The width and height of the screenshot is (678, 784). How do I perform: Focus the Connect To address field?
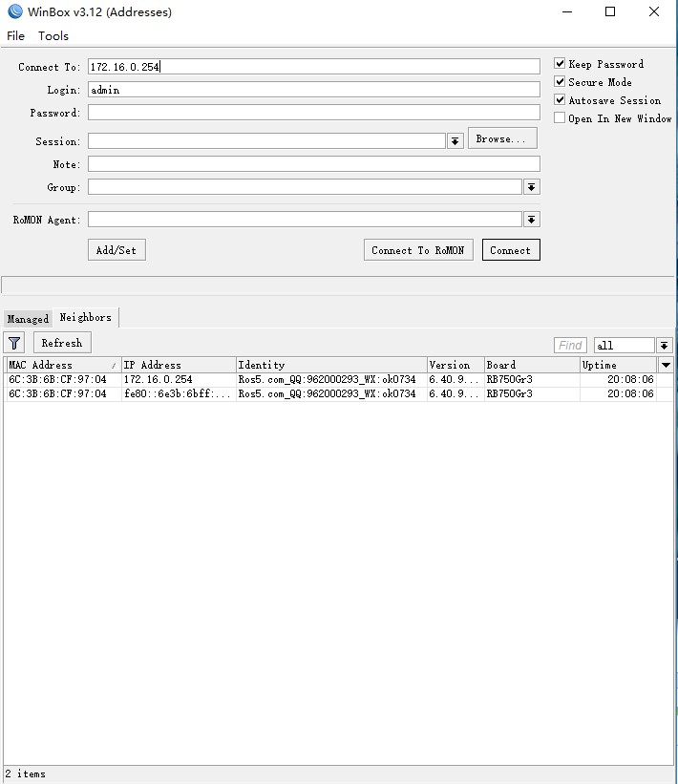coord(313,67)
